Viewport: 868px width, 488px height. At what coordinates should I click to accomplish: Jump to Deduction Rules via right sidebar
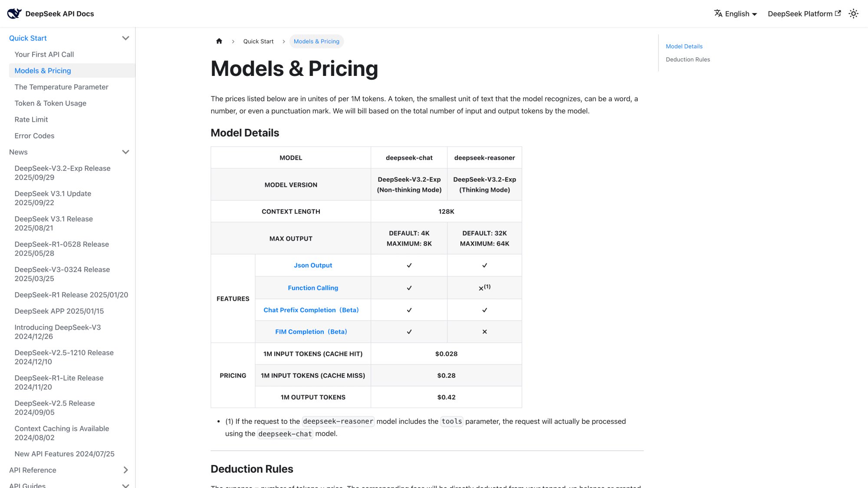[x=688, y=59]
